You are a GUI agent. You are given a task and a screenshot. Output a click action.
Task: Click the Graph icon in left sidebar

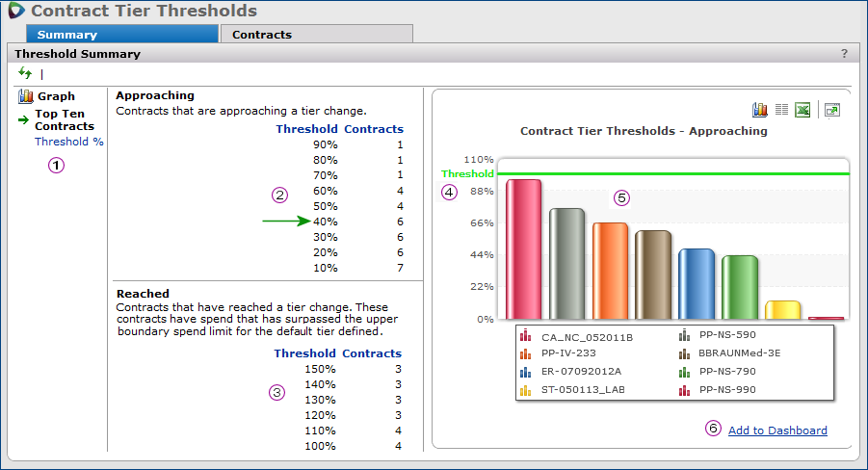(x=26, y=96)
